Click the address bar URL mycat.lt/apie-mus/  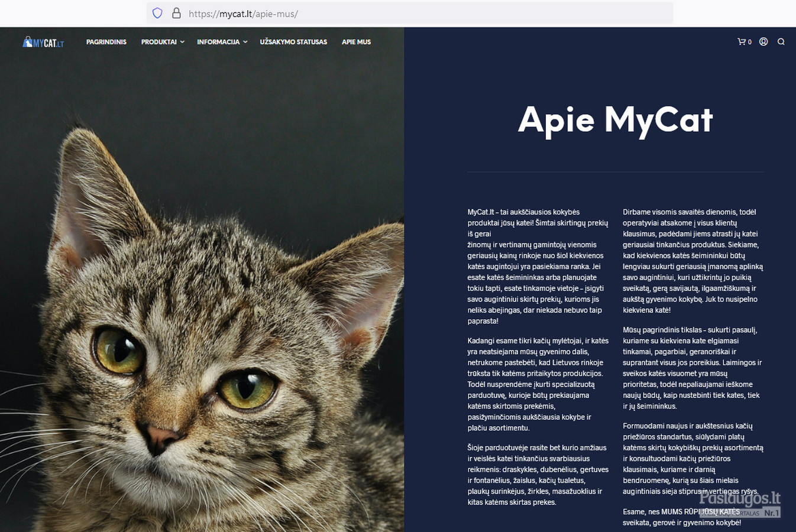click(x=243, y=14)
